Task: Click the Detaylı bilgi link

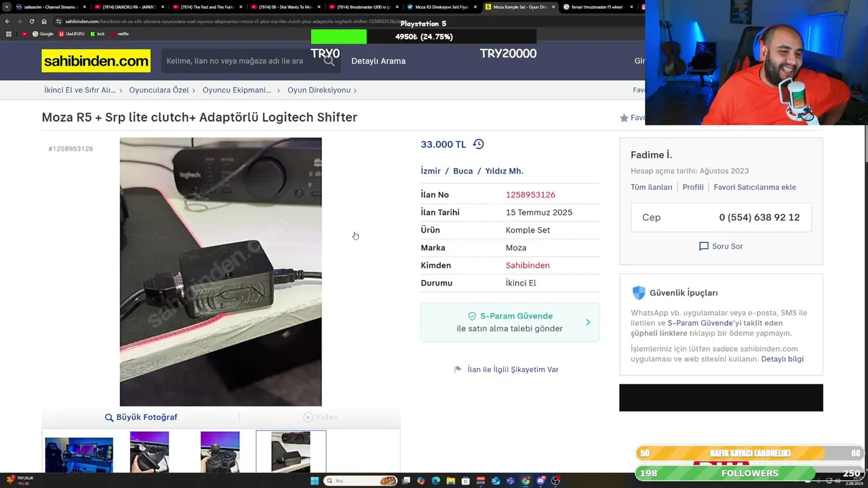Action: (x=782, y=359)
